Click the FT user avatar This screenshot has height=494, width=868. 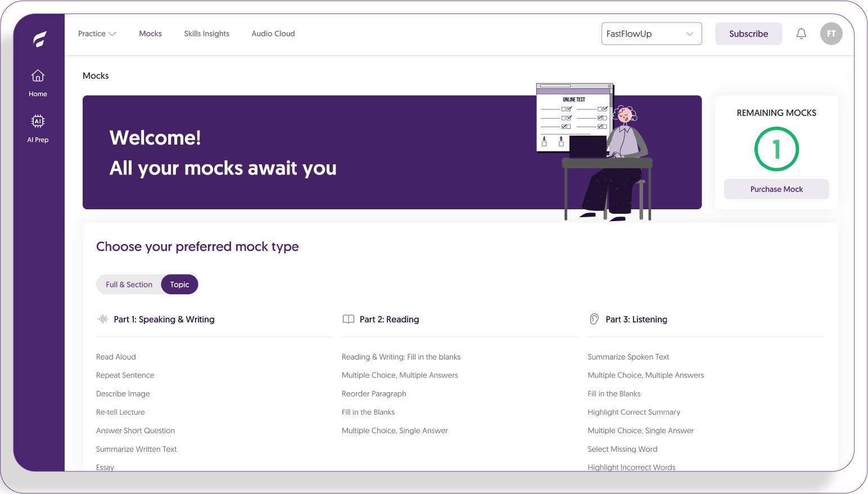click(x=831, y=34)
